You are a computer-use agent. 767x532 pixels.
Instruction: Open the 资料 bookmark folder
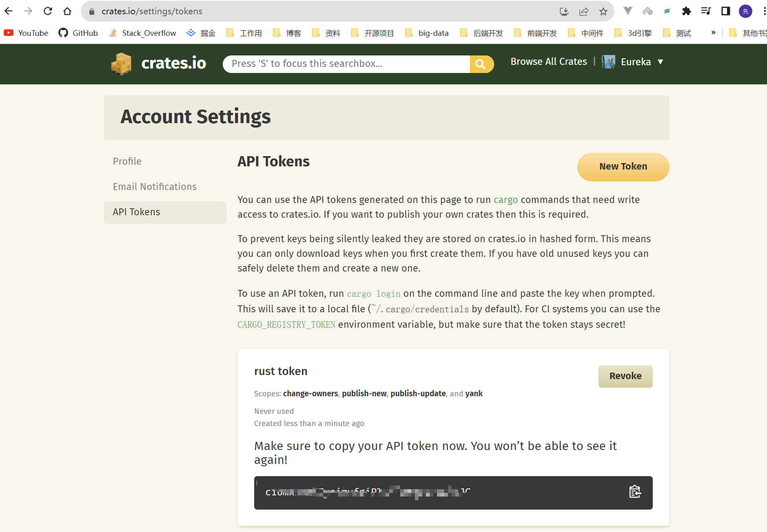pyautogui.click(x=326, y=33)
